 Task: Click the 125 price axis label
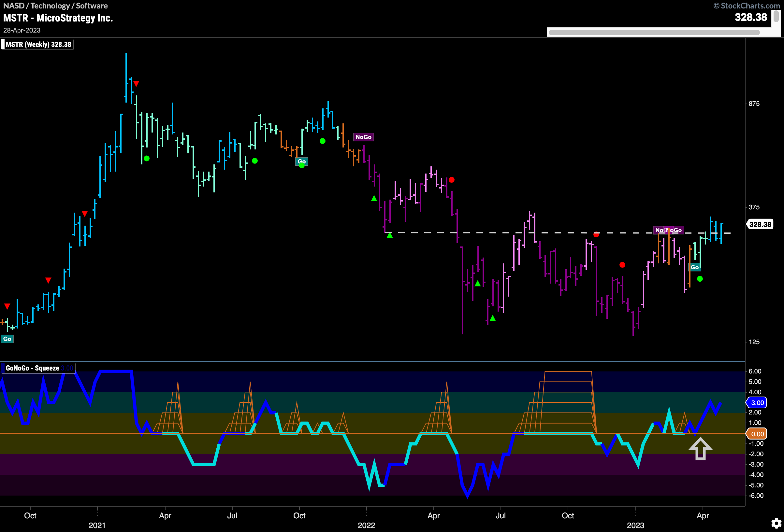[x=754, y=342]
